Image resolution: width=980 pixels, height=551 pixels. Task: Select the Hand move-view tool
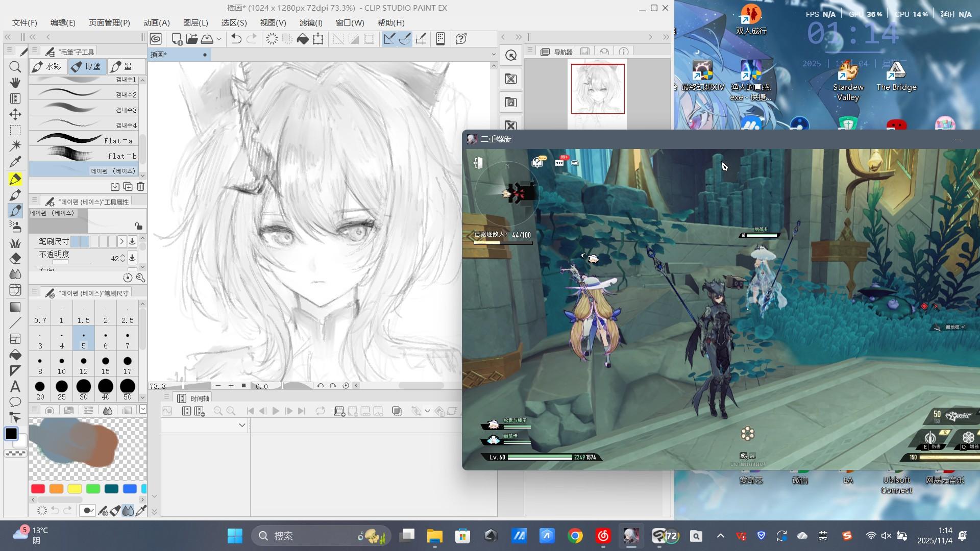click(x=15, y=83)
